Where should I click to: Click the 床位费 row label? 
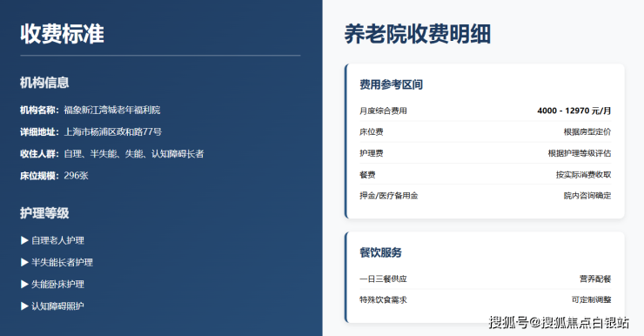point(372,131)
